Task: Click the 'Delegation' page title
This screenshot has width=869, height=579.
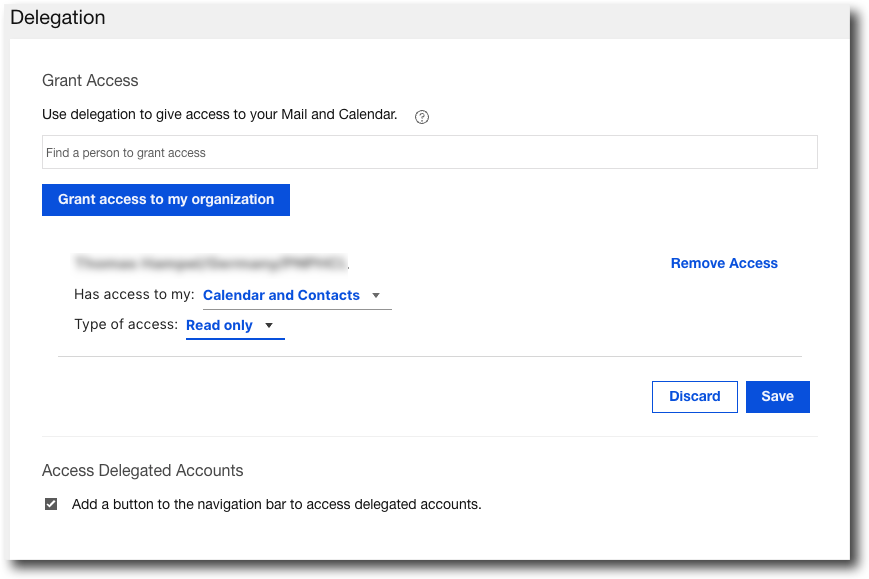Action: pyautogui.click(x=58, y=18)
